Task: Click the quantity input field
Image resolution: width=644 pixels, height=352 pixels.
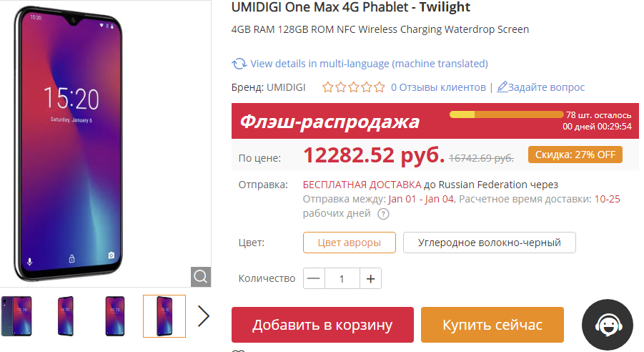Action: point(342,279)
